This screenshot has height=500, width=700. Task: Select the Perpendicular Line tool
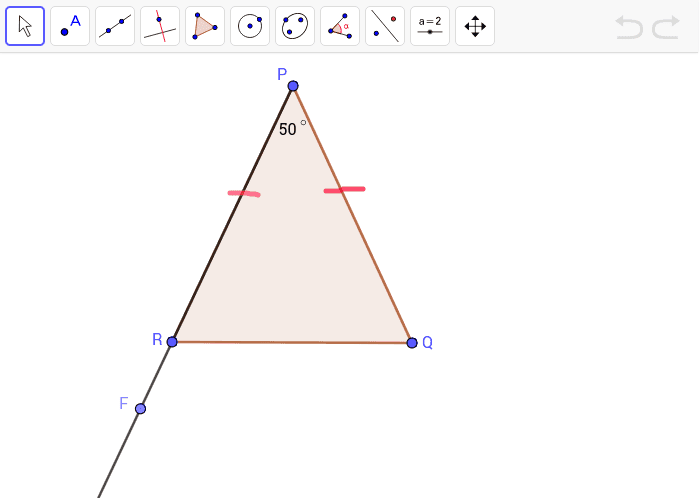(x=160, y=26)
